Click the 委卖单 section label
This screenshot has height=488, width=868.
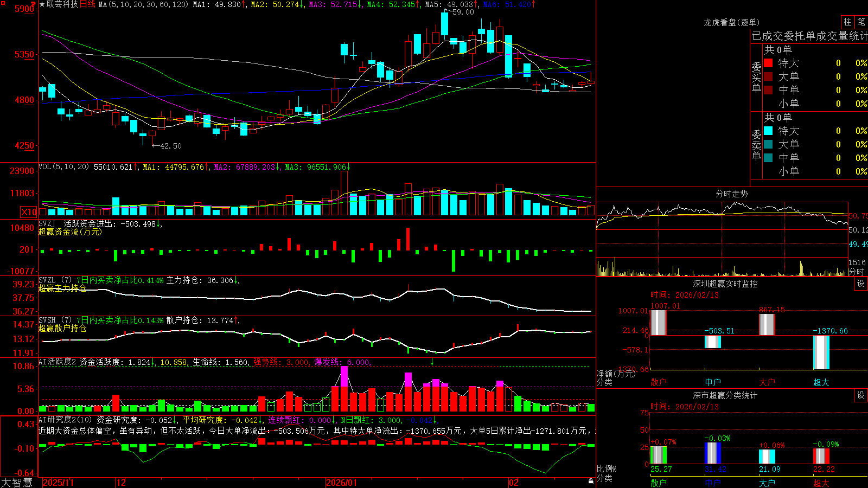[756, 145]
